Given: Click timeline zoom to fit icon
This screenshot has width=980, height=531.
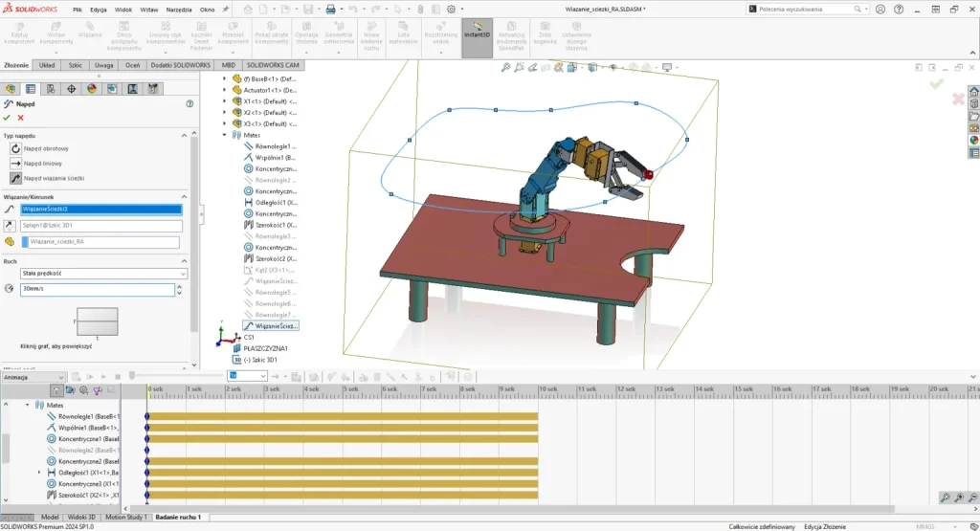Looking at the screenshot, I should pos(945,498).
